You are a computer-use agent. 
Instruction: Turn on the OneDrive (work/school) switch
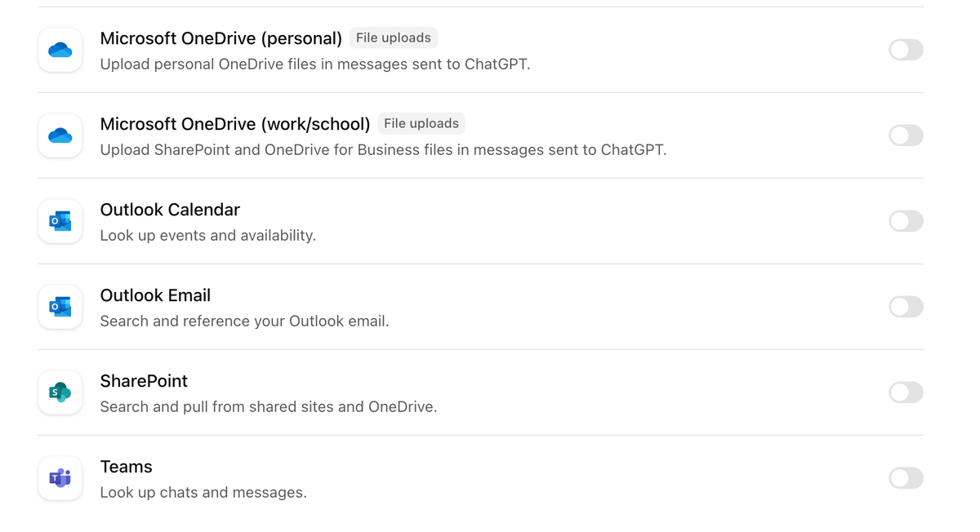click(906, 135)
